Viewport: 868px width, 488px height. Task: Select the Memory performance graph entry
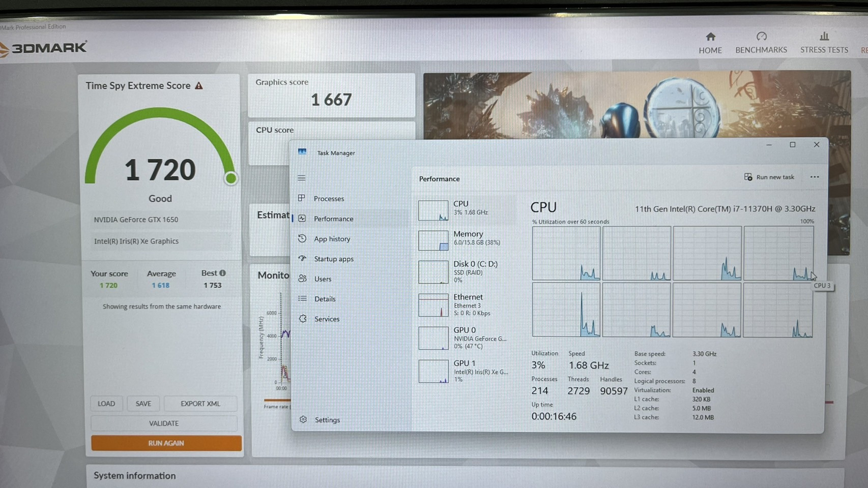pos(464,239)
